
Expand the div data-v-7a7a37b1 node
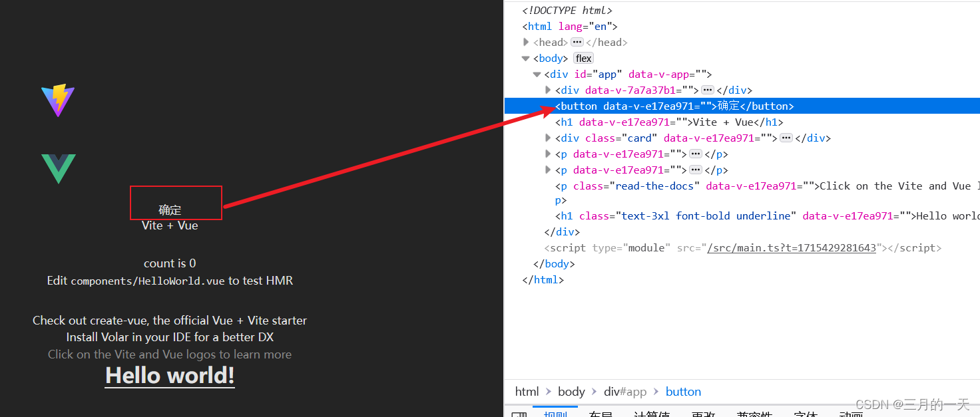[x=548, y=90]
